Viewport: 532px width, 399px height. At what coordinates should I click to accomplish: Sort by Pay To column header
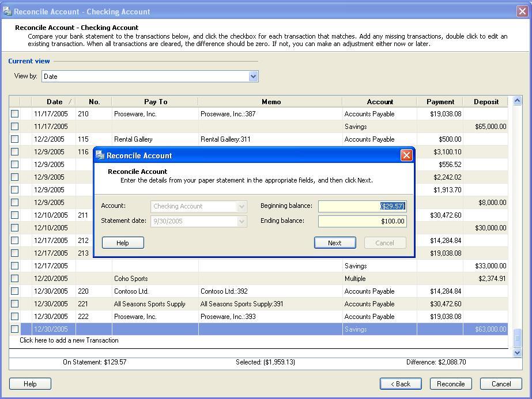[x=156, y=102]
